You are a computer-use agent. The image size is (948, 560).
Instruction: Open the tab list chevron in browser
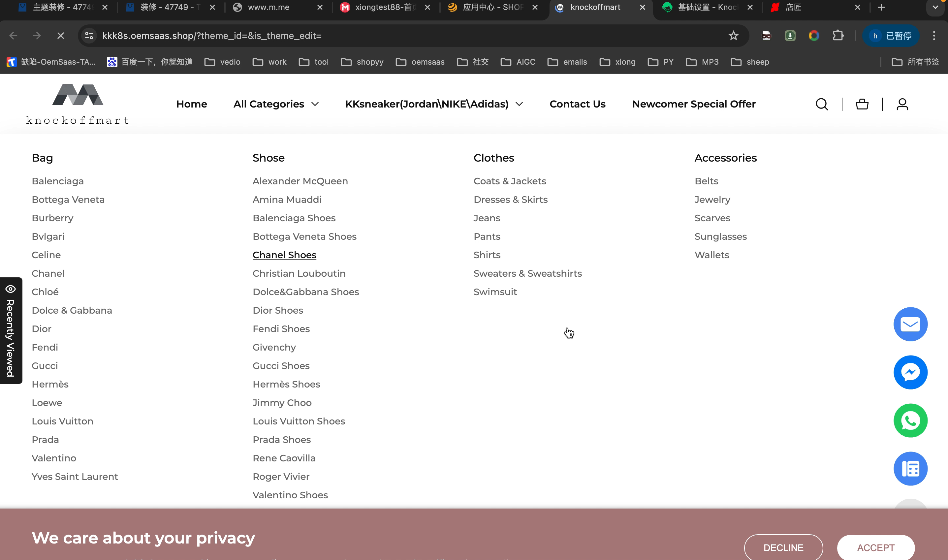[935, 8]
